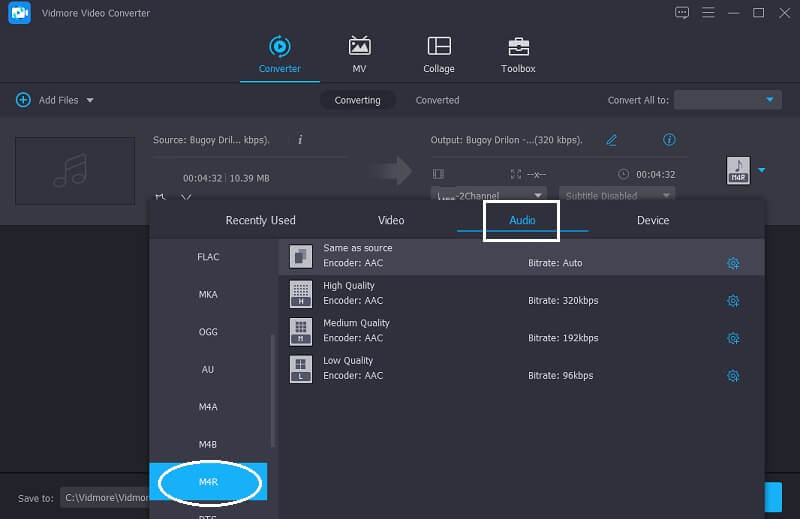
Task: Open the Toolbox section
Action: pyautogui.click(x=518, y=55)
